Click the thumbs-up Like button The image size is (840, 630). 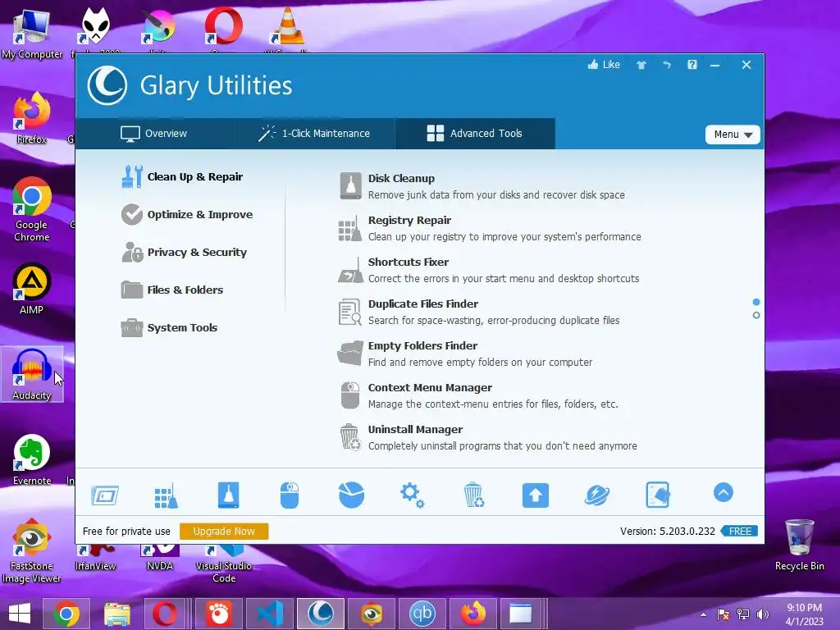tap(604, 65)
